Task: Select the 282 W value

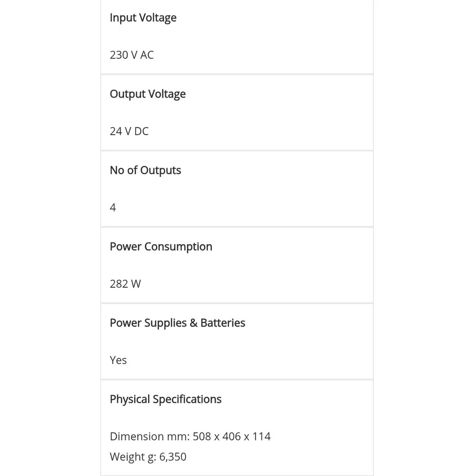Action: pyautogui.click(x=125, y=284)
